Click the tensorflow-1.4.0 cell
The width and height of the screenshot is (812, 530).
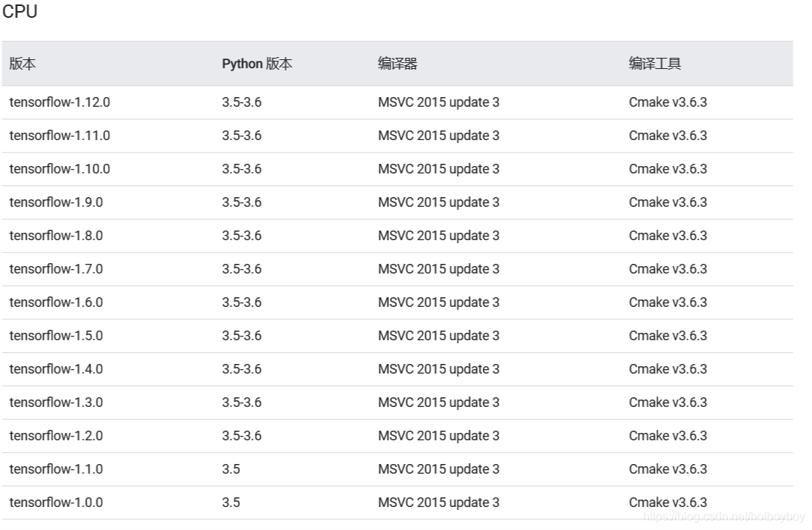[x=56, y=369]
